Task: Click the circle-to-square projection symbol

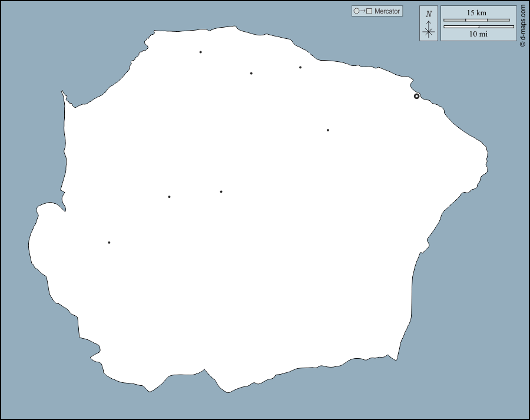Action: point(362,11)
